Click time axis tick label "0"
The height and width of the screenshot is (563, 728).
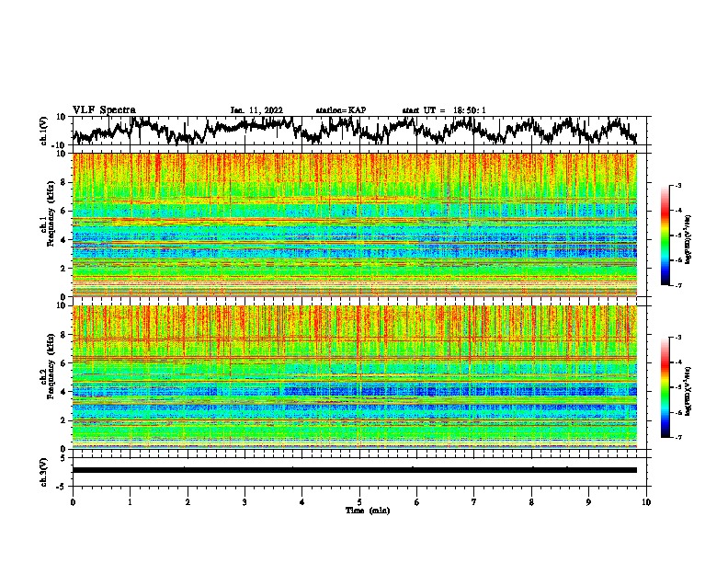pos(73,502)
